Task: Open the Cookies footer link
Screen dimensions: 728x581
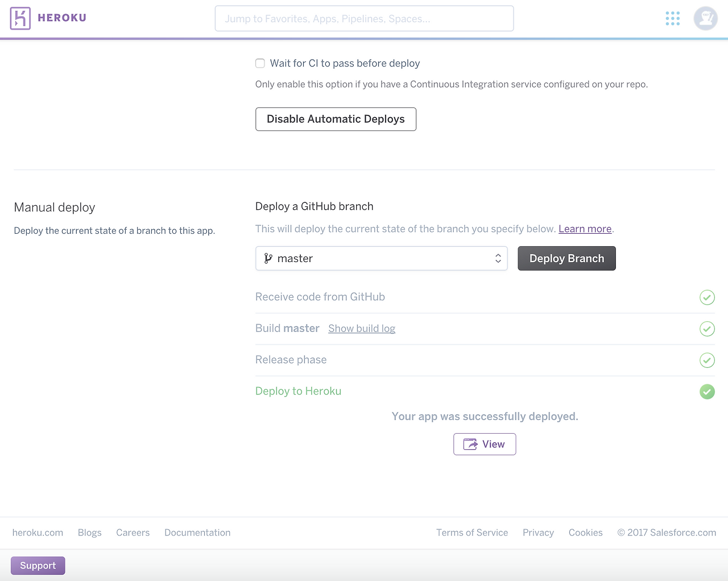Action: [586, 533]
